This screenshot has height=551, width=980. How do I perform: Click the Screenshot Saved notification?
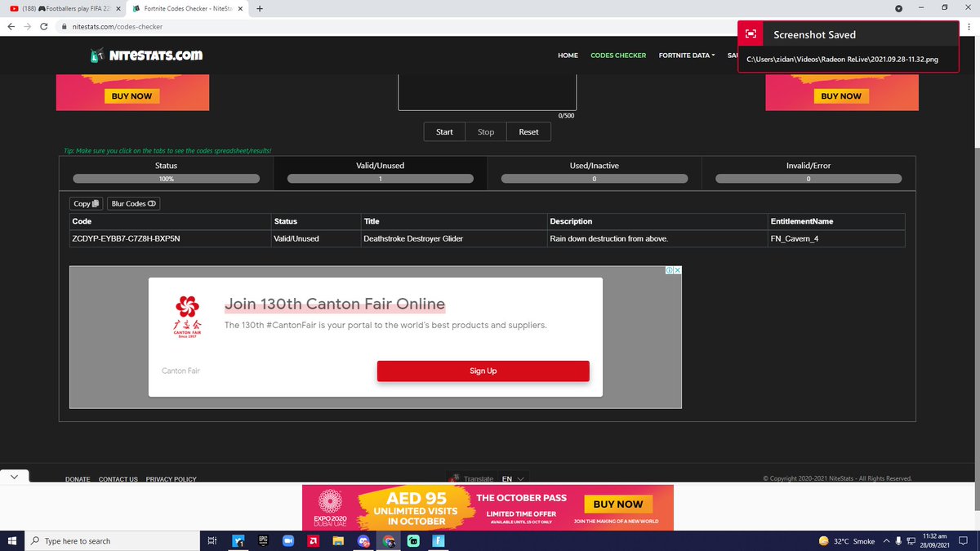point(848,47)
